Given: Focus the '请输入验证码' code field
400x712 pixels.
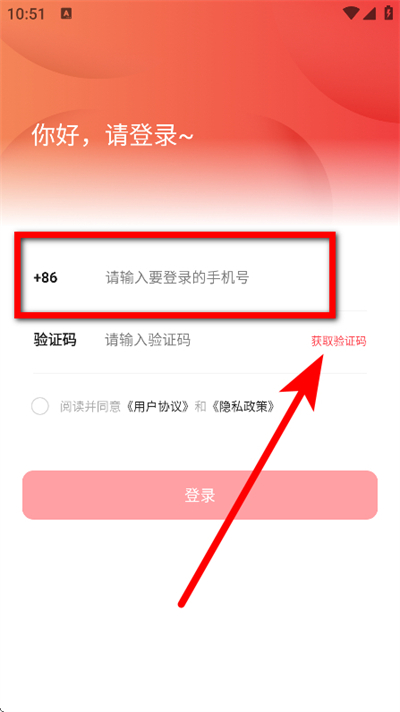Looking at the screenshot, I should (148, 340).
